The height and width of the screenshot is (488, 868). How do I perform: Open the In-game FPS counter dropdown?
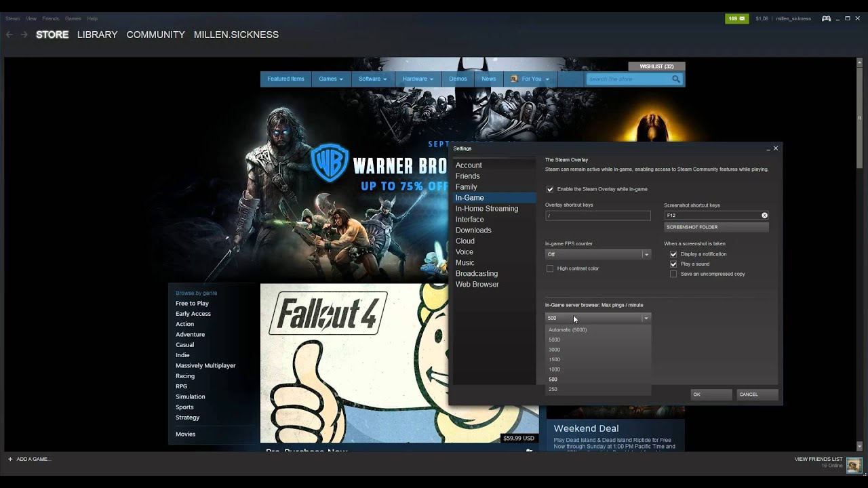point(597,254)
